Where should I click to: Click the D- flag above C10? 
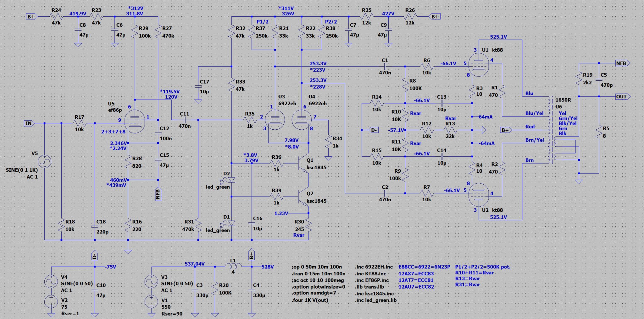[x=95, y=256]
